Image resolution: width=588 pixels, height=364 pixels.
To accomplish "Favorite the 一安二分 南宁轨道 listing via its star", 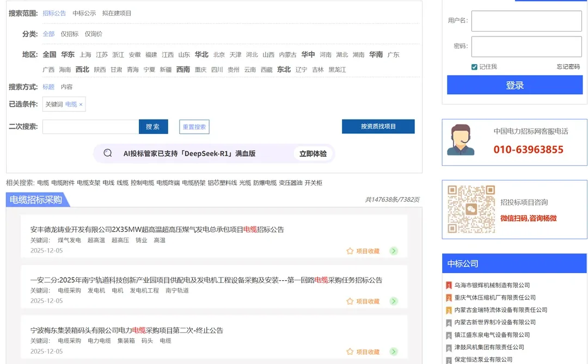I will click(x=349, y=301).
